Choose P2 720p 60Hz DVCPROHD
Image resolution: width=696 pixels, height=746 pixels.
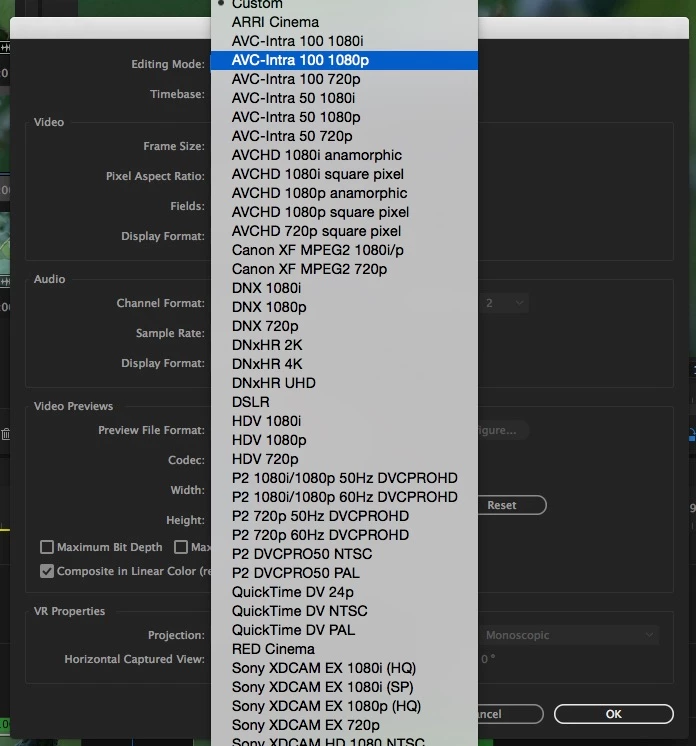click(x=344, y=535)
